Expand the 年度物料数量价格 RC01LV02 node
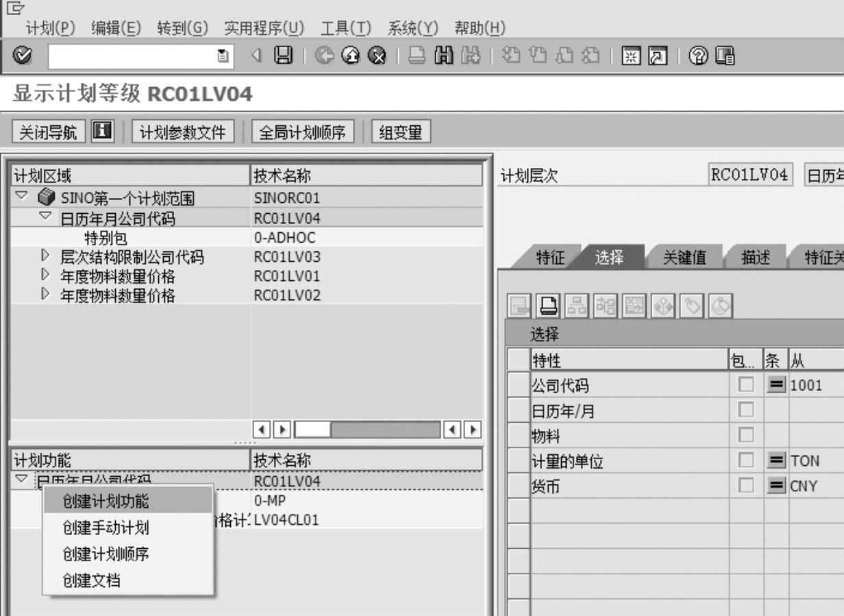The image size is (844, 616). click(x=45, y=295)
